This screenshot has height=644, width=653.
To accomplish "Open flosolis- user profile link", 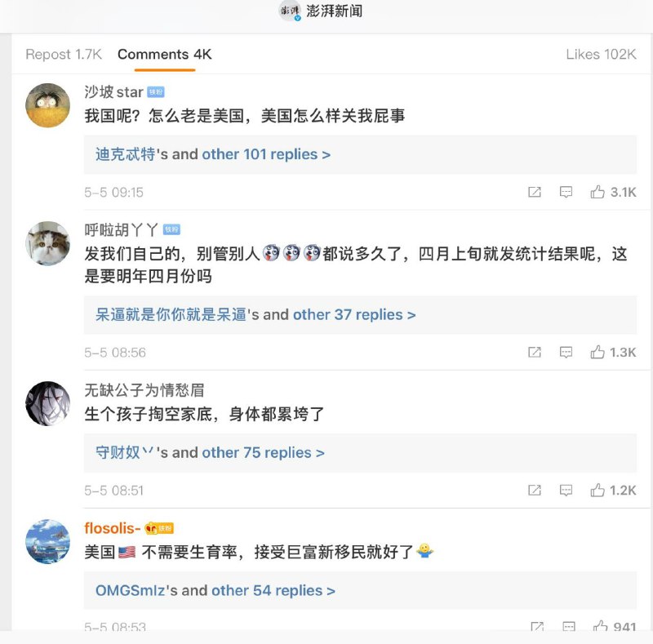I will 112,528.
